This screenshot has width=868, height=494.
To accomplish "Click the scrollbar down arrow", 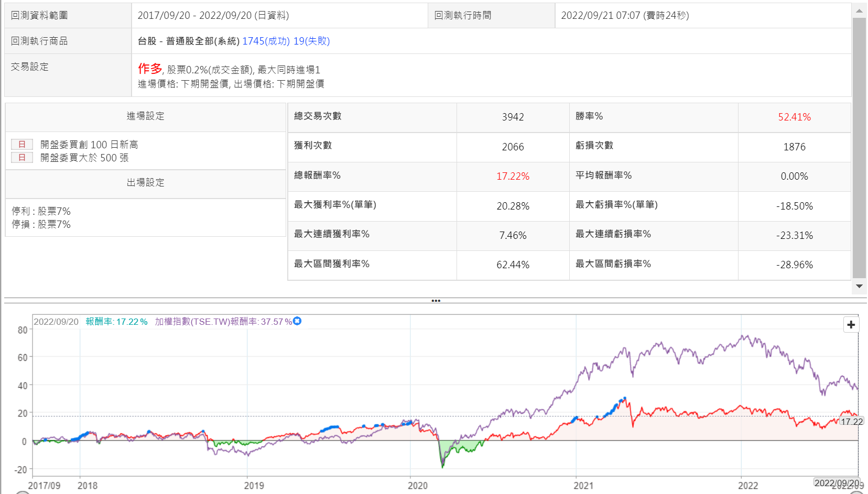I will [859, 286].
